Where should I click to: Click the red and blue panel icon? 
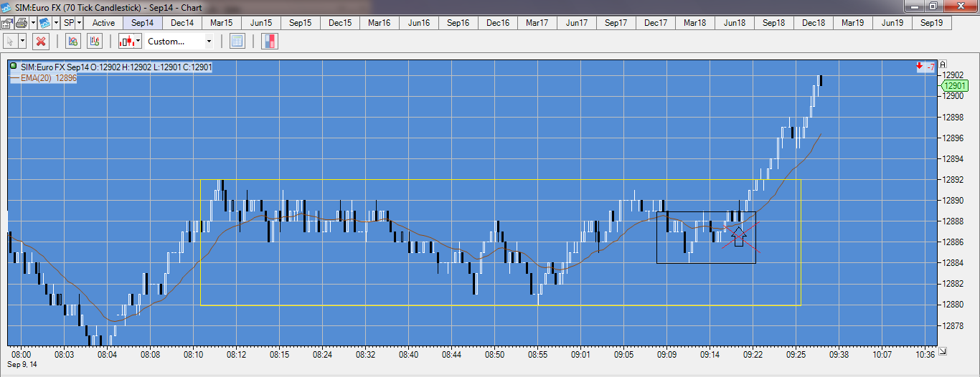coord(270,42)
